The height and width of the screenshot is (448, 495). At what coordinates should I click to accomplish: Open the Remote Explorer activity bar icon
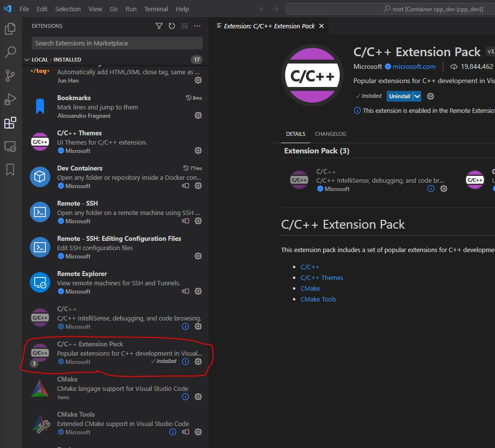10,146
